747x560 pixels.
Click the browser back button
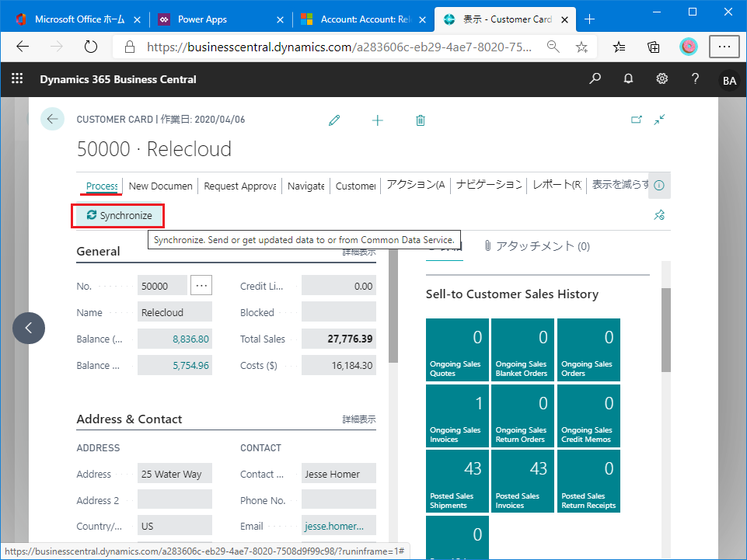(x=23, y=47)
